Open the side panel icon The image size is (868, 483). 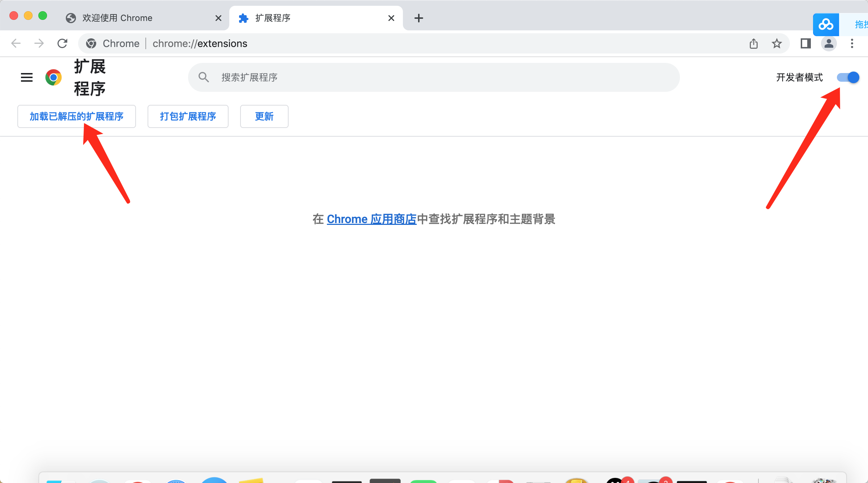pyautogui.click(x=805, y=43)
